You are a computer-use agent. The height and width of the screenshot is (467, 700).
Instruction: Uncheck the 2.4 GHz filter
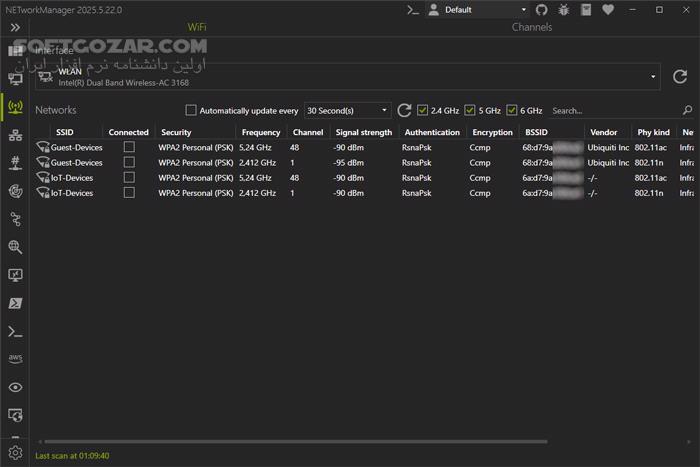[423, 110]
